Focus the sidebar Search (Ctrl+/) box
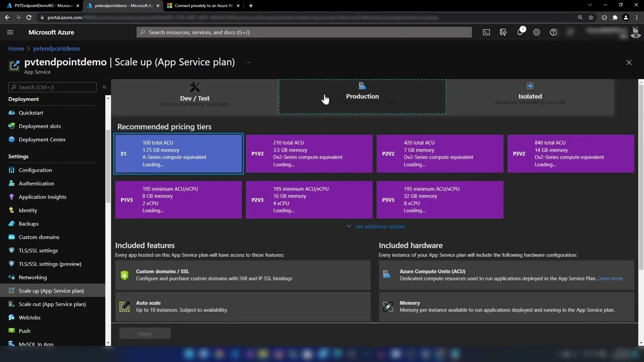 coord(52,87)
